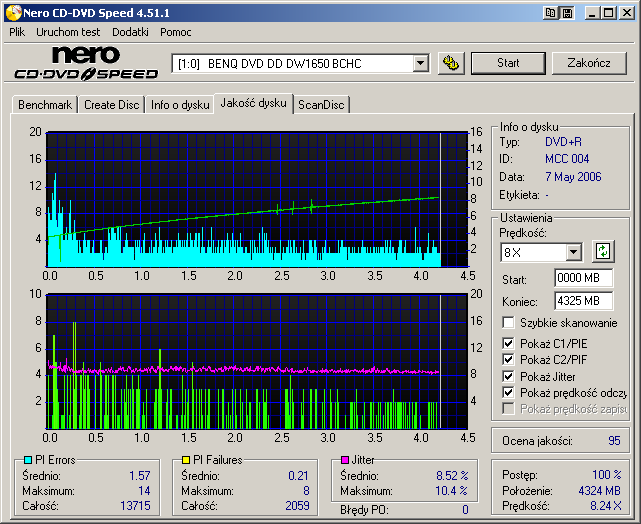Open the Pomoc menu
Image resolution: width=641 pixels, height=524 pixels.
(176, 32)
